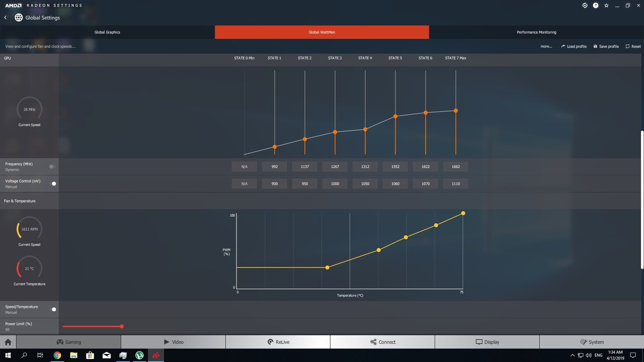Show hidden system tray icons

[573, 355]
